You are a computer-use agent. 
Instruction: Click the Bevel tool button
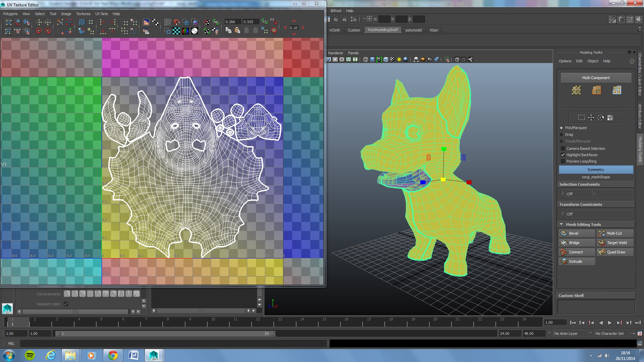(577, 233)
